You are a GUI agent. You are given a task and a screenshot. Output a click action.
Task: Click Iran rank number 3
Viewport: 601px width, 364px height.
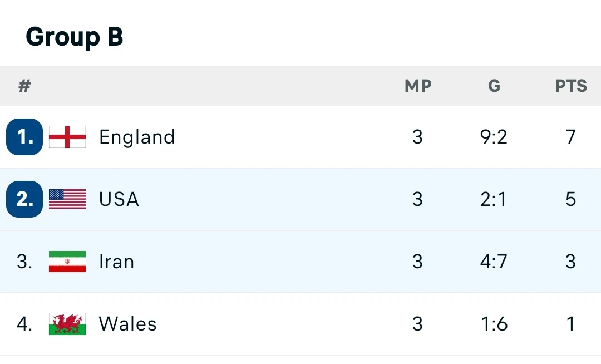click(x=24, y=262)
